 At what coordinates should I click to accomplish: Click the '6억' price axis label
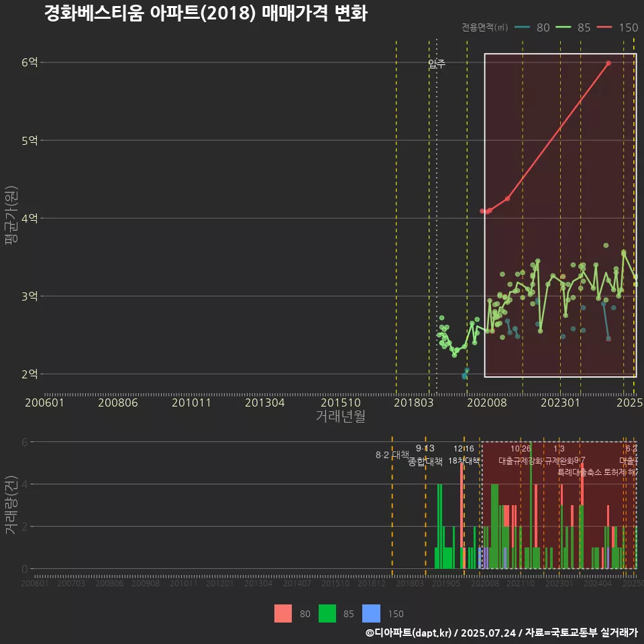coord(30,62)
